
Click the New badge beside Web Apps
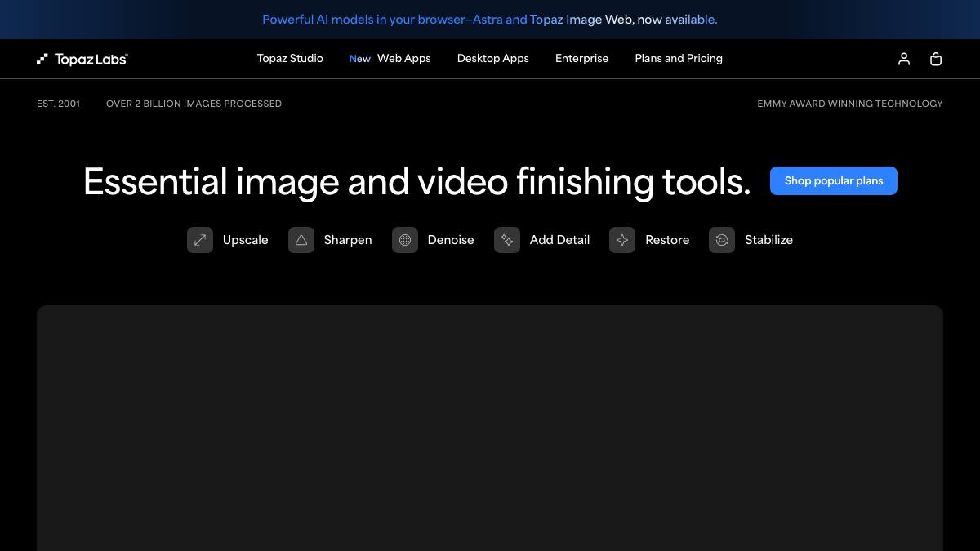360,59
